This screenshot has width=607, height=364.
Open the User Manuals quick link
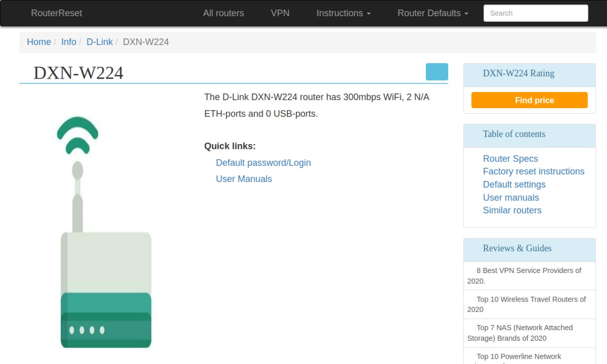[x=244, y=179]
